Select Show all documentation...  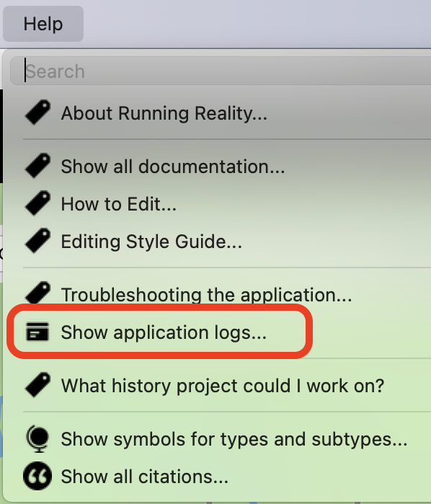173,167
